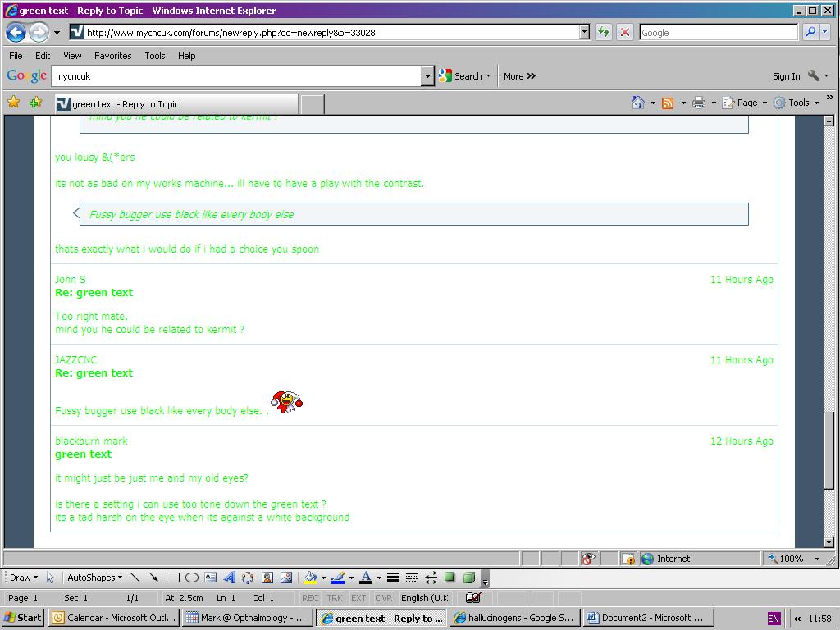Click the red Stop loading icon

[x=625, y=33]
